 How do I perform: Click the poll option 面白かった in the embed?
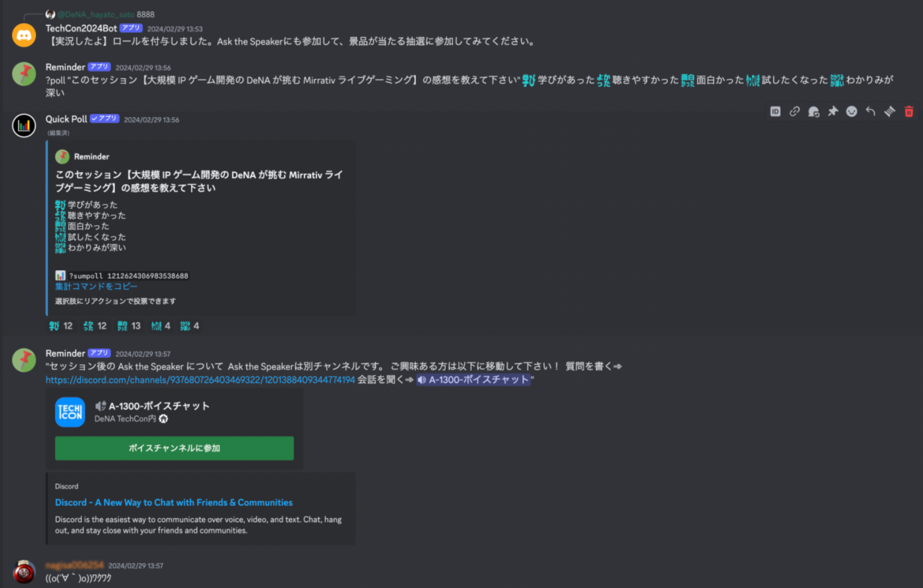(x=88, y=226)
